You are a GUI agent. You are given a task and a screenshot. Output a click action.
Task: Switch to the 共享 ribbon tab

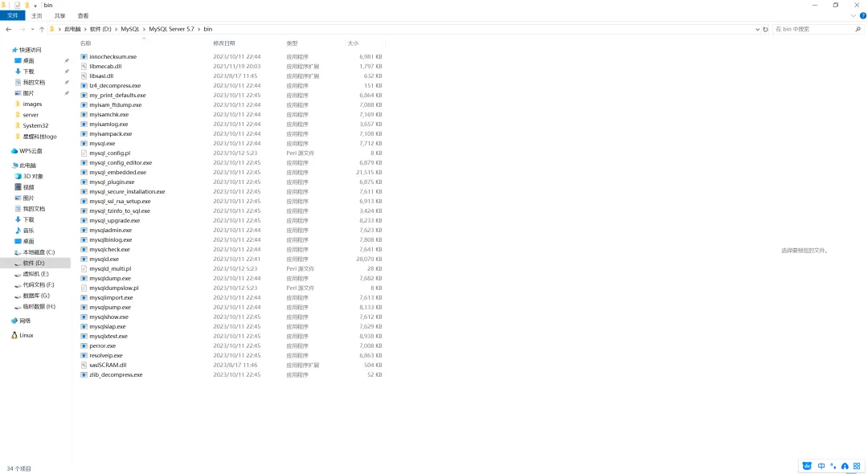tap(59, 16)
